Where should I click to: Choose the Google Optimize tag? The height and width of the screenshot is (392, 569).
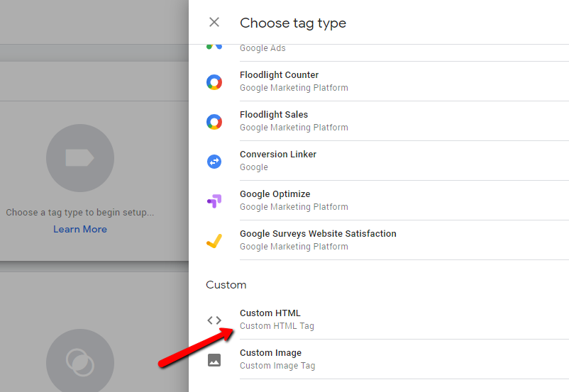[378, 201]
